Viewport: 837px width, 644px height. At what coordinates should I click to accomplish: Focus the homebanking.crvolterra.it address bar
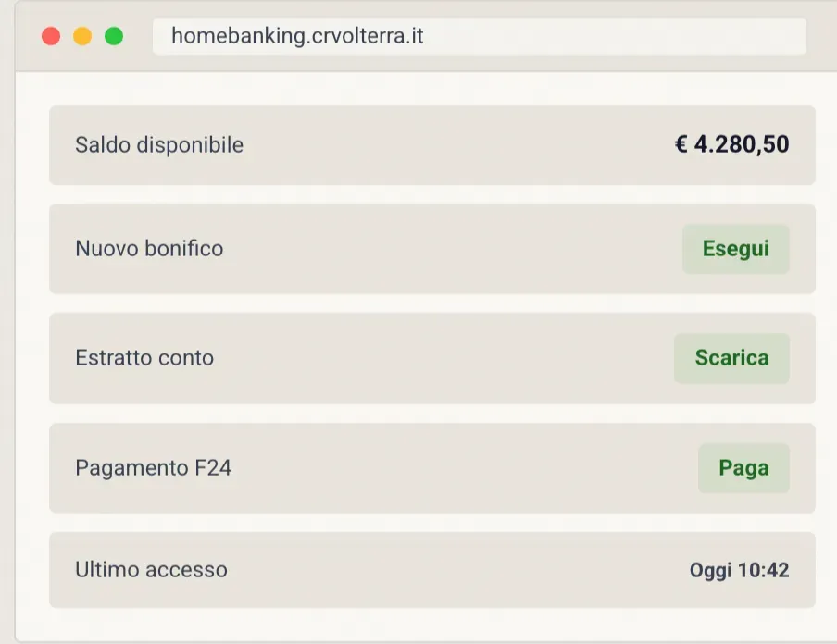pyautogui.click(x=480, y=36)
